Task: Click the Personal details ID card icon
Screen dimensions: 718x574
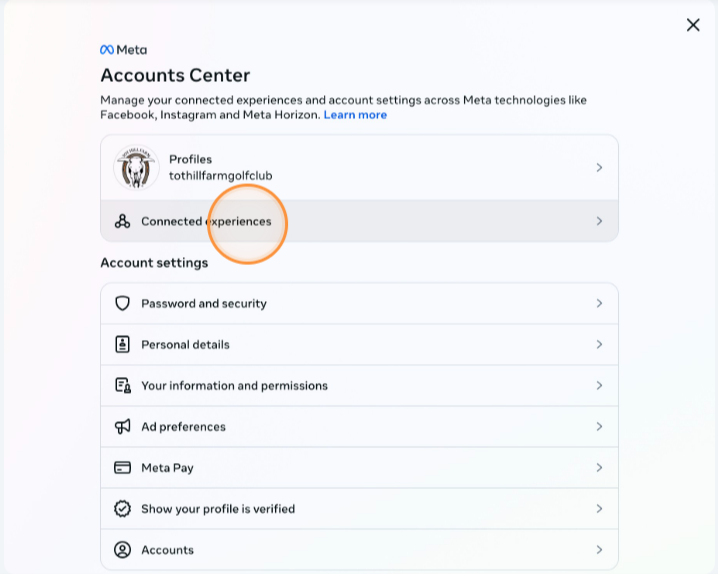Action: tap(123, 344)
